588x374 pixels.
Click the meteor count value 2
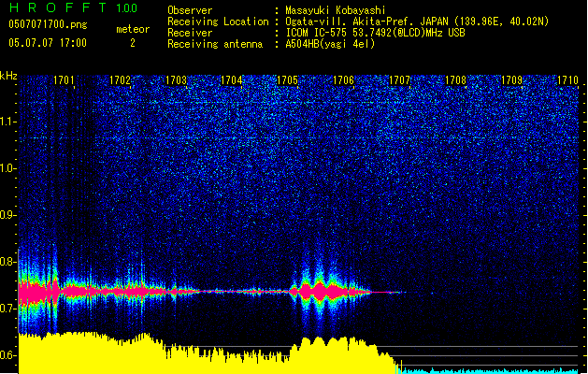click(x=133, y=43)
